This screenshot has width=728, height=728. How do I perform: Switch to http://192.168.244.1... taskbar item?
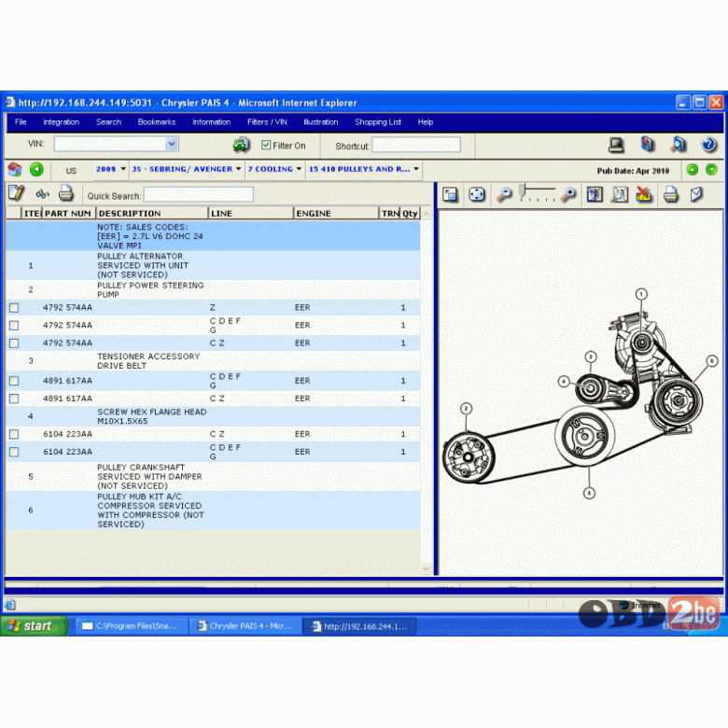[x=360, y=626]
